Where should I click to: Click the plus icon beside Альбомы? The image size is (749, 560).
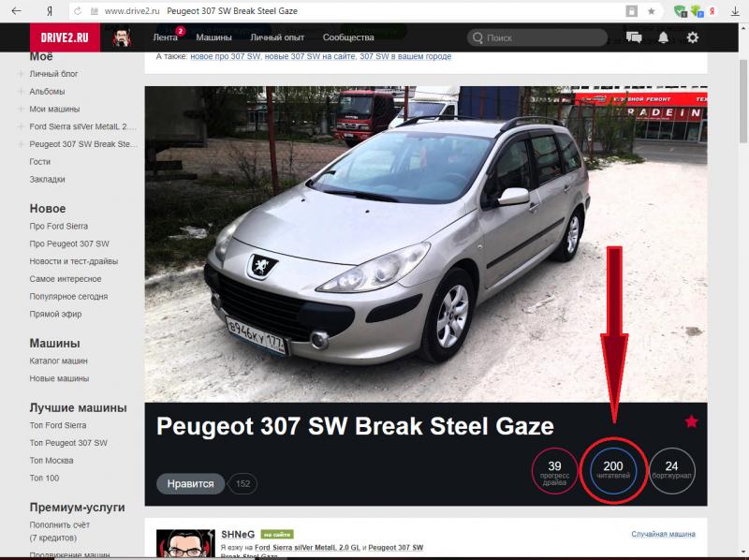(x=21, y=91)
